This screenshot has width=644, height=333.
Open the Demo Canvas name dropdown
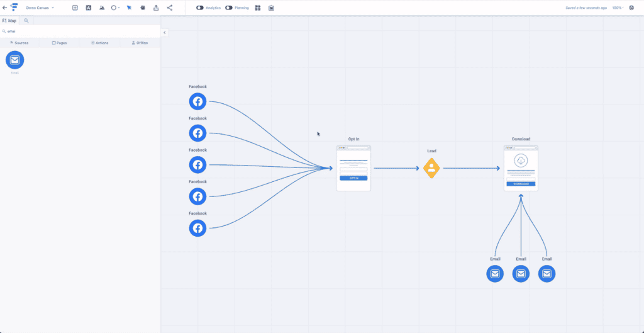point(40,8)
